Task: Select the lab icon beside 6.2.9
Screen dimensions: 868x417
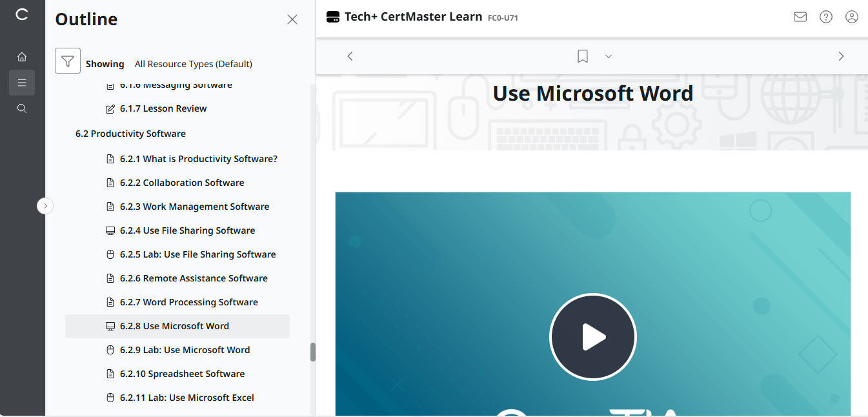Action: (109, 349)
